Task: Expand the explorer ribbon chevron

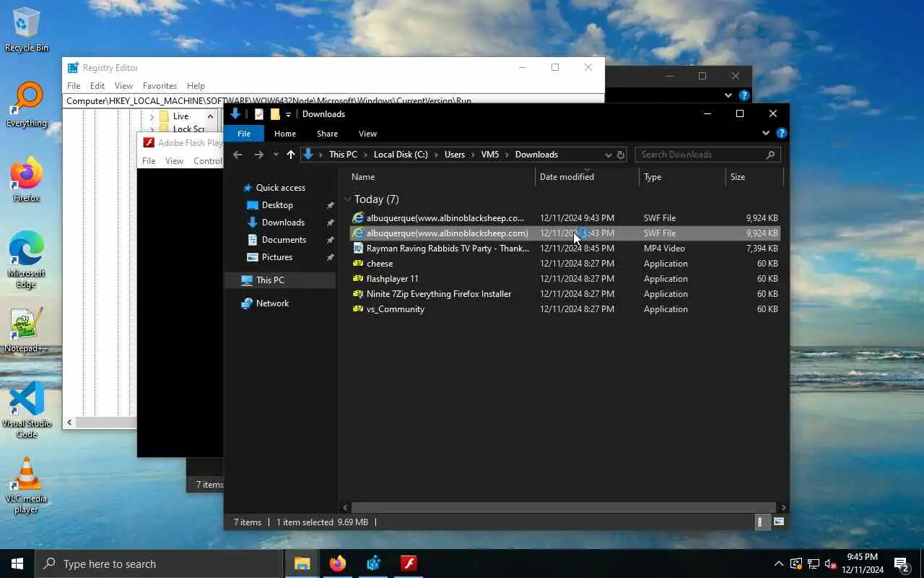Action: click(x=766, y=133)
